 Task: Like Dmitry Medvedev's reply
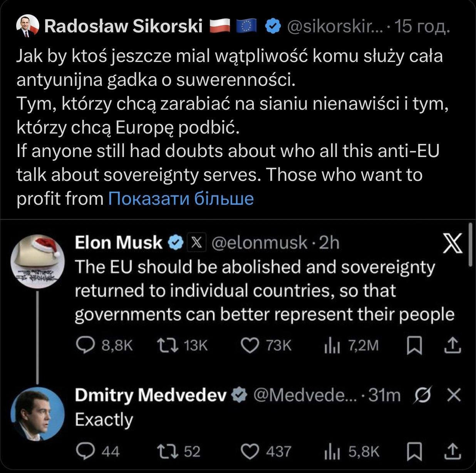[250, 451]
